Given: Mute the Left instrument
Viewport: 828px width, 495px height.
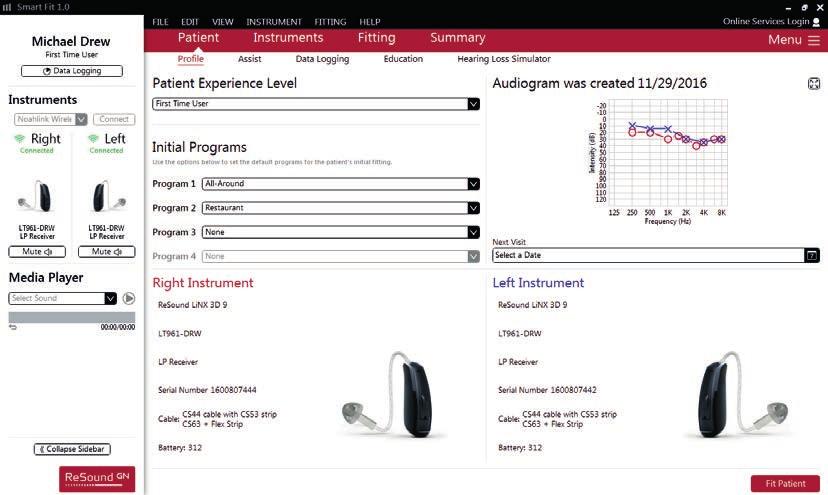Looking at the screenshot, I should (107, 252).
